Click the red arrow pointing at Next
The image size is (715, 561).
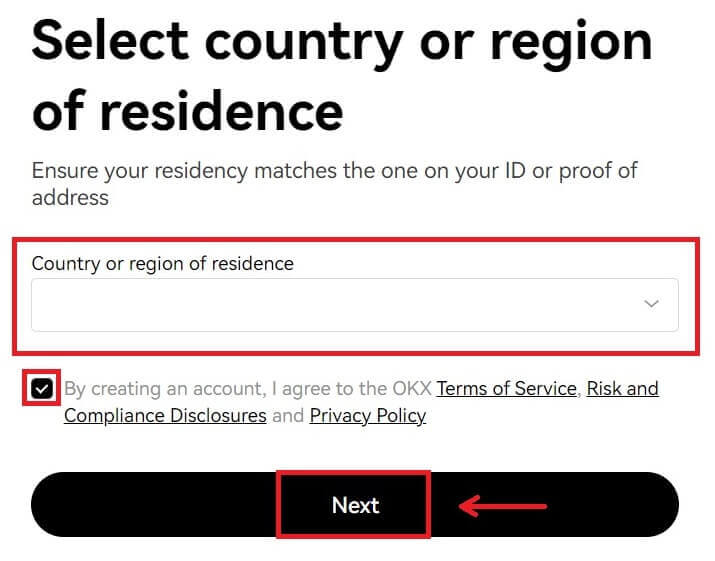[503, 506]
